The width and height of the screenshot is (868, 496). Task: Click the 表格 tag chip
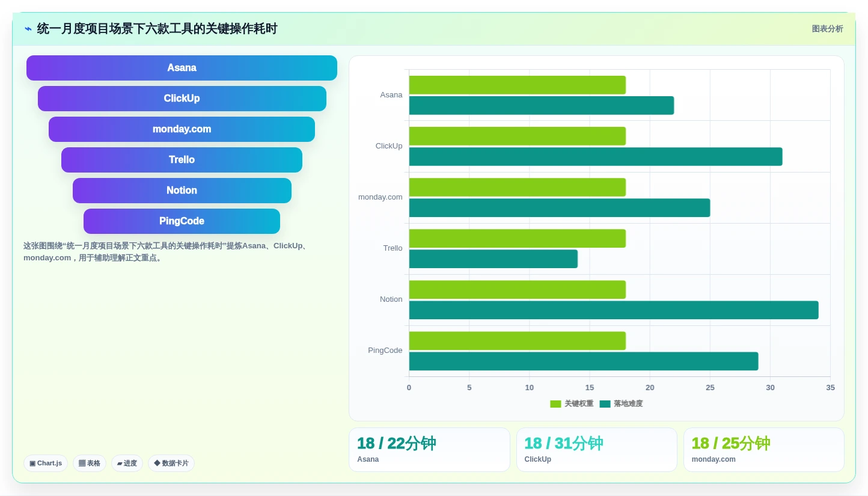tap(90, 464)
